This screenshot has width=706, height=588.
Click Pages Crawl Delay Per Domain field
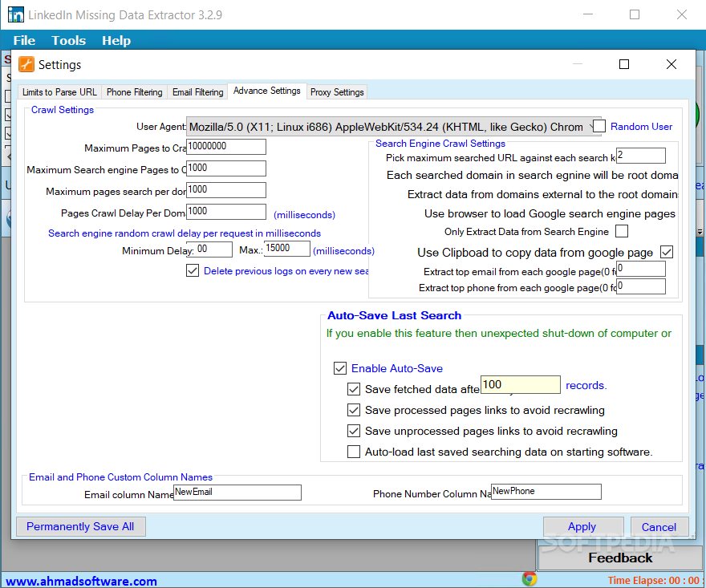click(226, 211)
